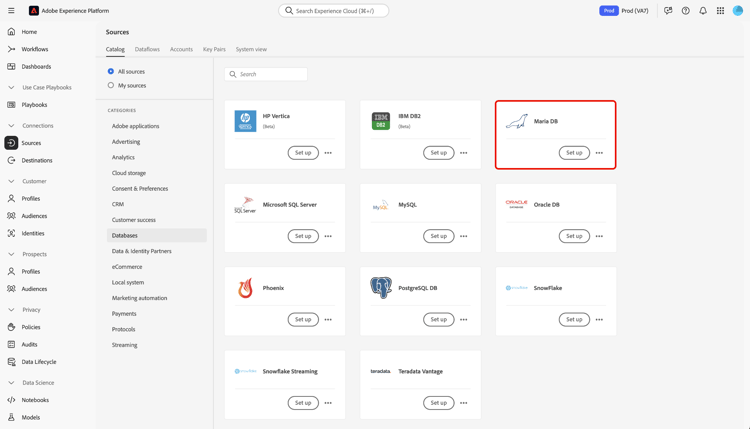This screenshot has height=429, width=750.
Task: Collapse the Data Science section
Action: click(x=11, y=383)
